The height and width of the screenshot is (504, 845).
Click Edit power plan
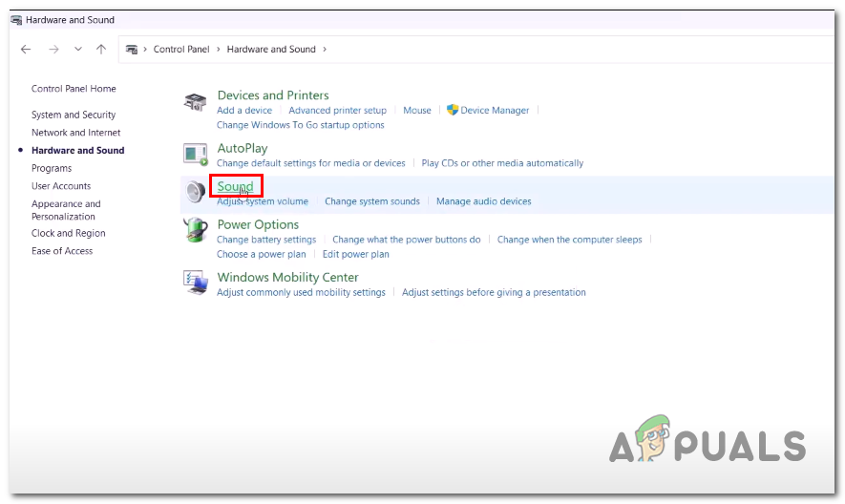coord(356,254)
